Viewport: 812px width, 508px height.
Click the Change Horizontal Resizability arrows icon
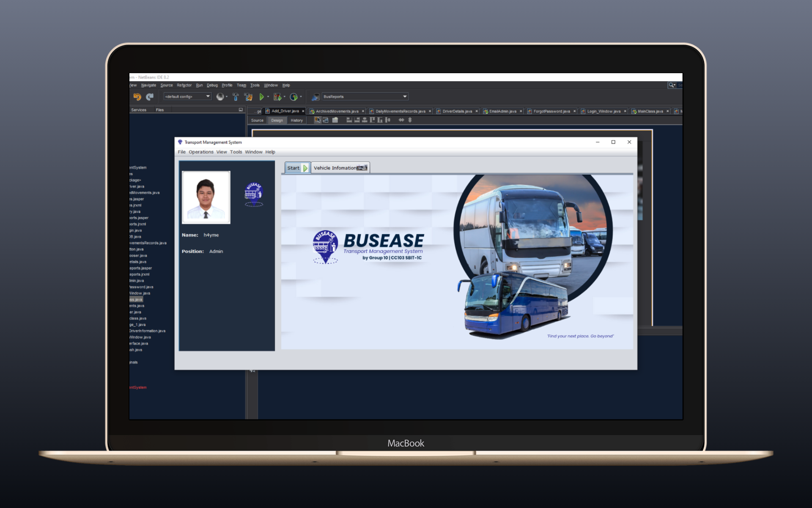click(401, 120)
